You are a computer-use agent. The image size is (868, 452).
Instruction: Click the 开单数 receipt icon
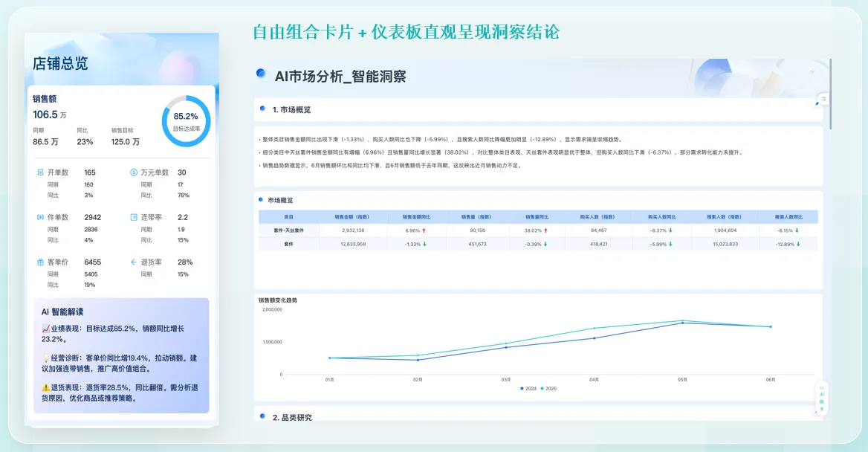tap(40, 172)
